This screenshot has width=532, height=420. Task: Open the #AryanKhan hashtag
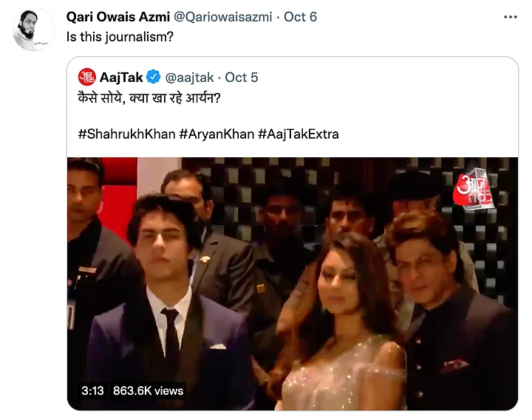[x=216, y=134]
